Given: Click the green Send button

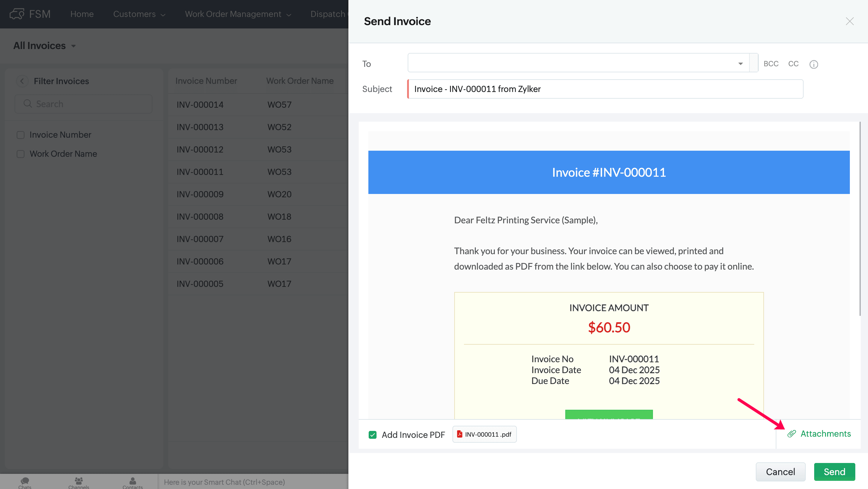Looking at the screenshot, I should pos(834,471).
